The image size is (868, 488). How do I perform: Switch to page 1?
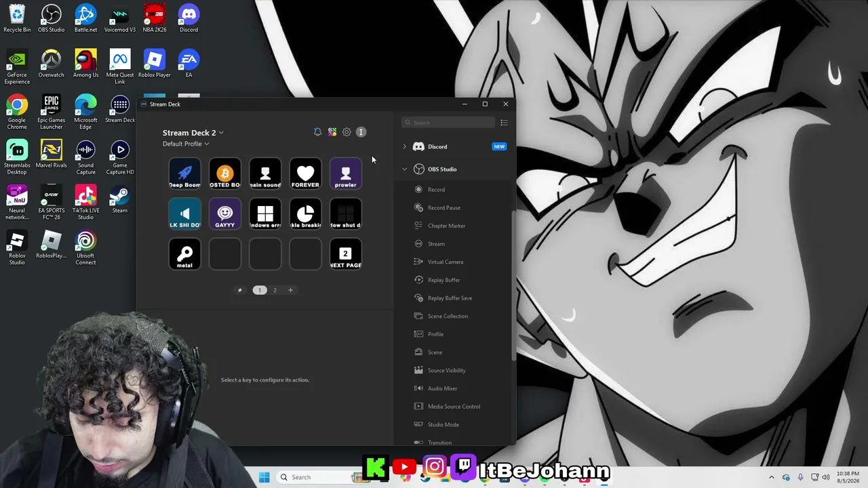tap(260, 290)
